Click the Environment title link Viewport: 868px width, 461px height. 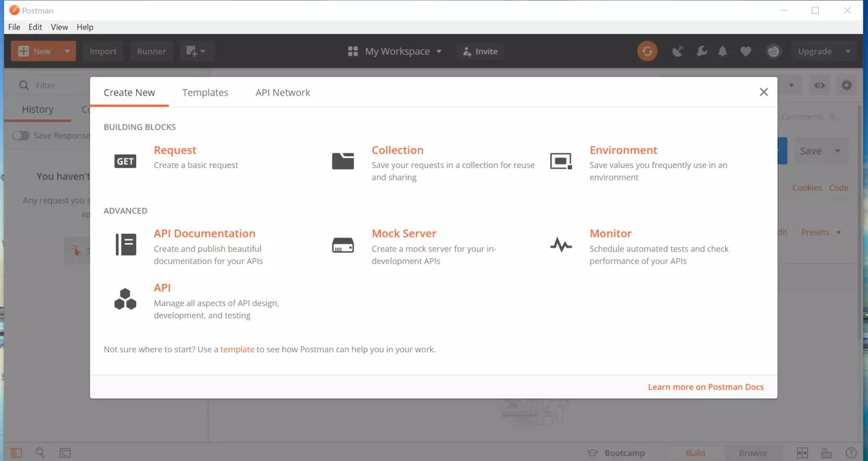click(x=623, y=150)
